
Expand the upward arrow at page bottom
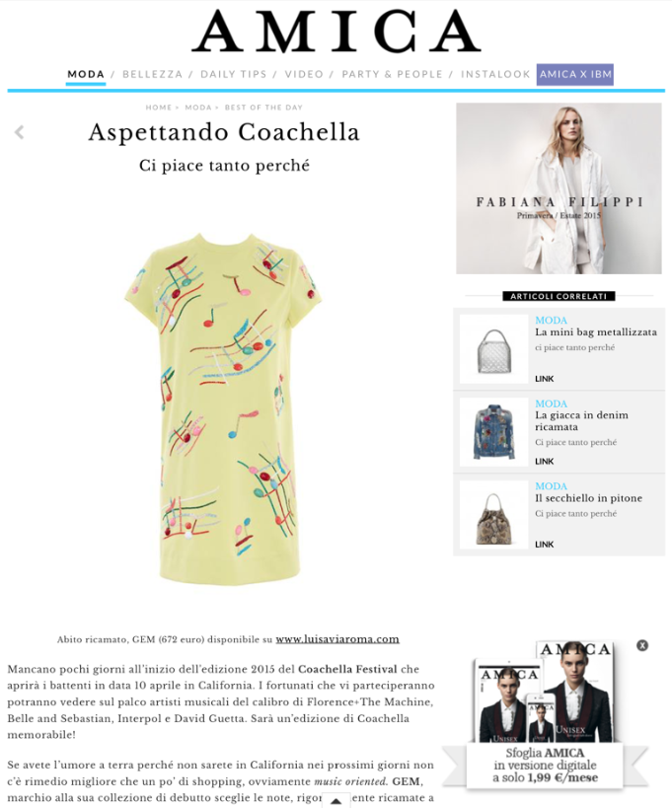pos(336,801)
